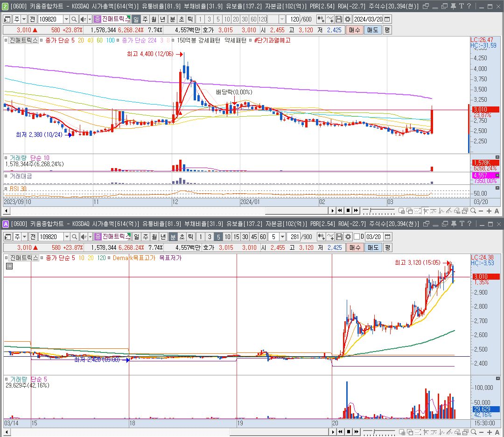
Task: Click the data table grid icon in bottom chart
Action: click(x=9, y=266)
